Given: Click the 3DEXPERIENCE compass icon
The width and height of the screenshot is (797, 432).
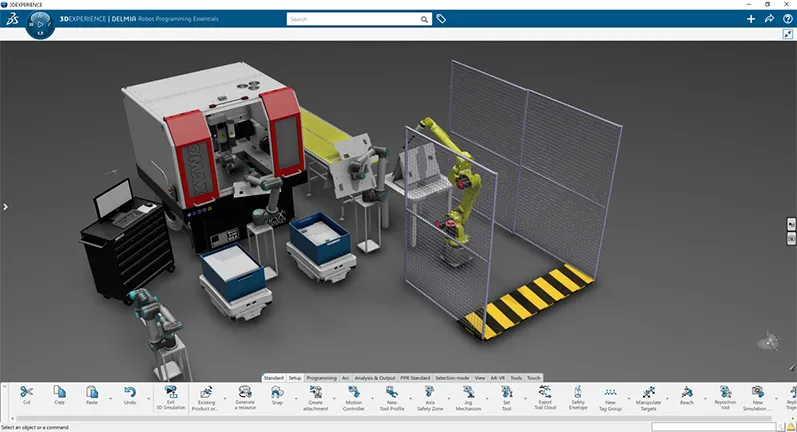Looking at the screenshot, I should point(40,24).
